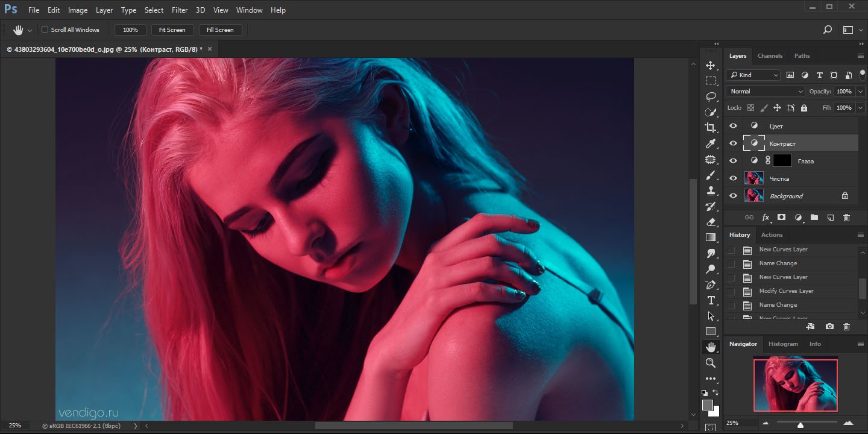Add a layer mask to the layer
868x434 pixels.
781,218
